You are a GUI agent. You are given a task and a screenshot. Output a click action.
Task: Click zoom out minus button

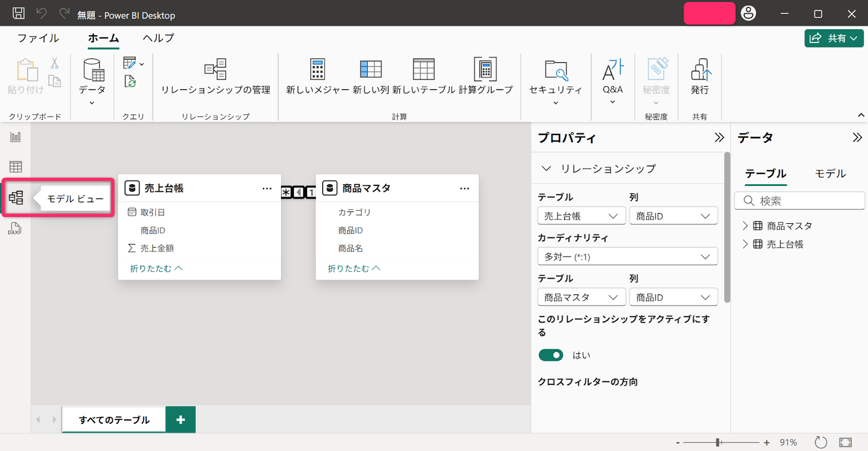[x=678, y=443]
